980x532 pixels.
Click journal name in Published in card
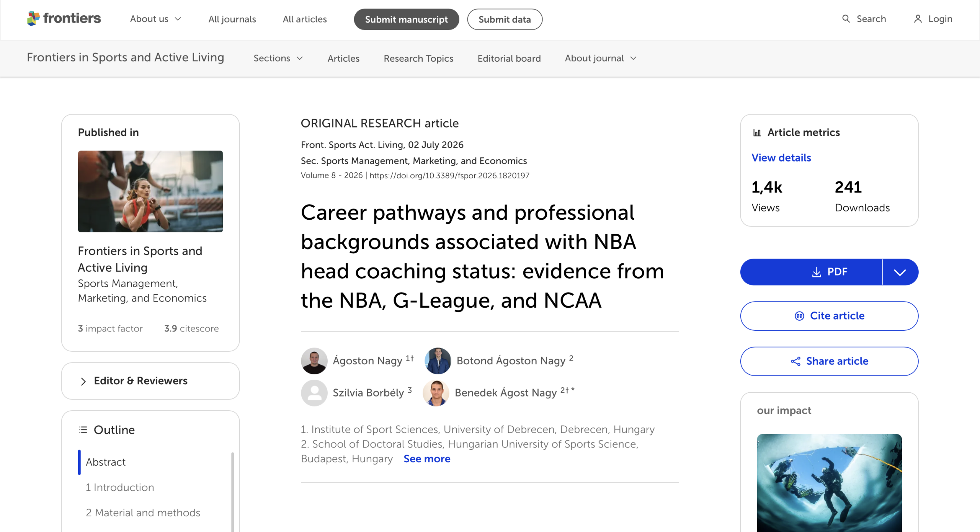pos(140,259)
